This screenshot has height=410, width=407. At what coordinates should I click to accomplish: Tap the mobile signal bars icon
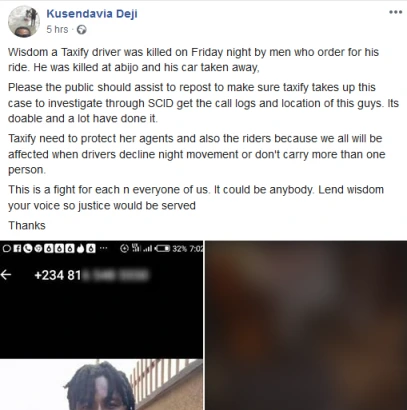(148, 248)
